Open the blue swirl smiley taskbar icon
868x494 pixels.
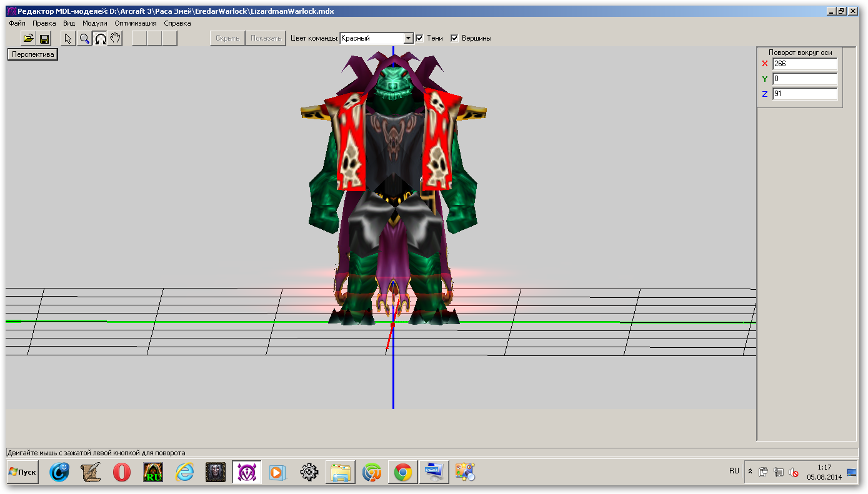(x=59, y=473)
